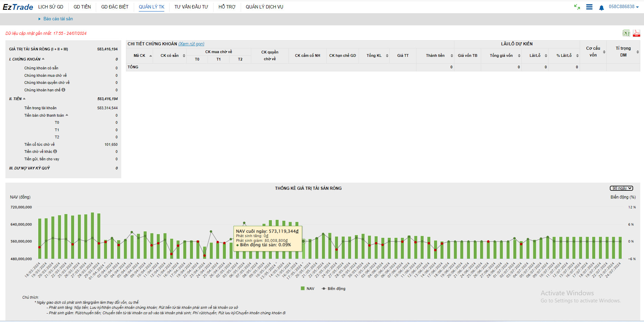644x322 pixels.
Task: Collapse the II. TIỀN section
Action: pyautogui.click(x=24, y=98)
